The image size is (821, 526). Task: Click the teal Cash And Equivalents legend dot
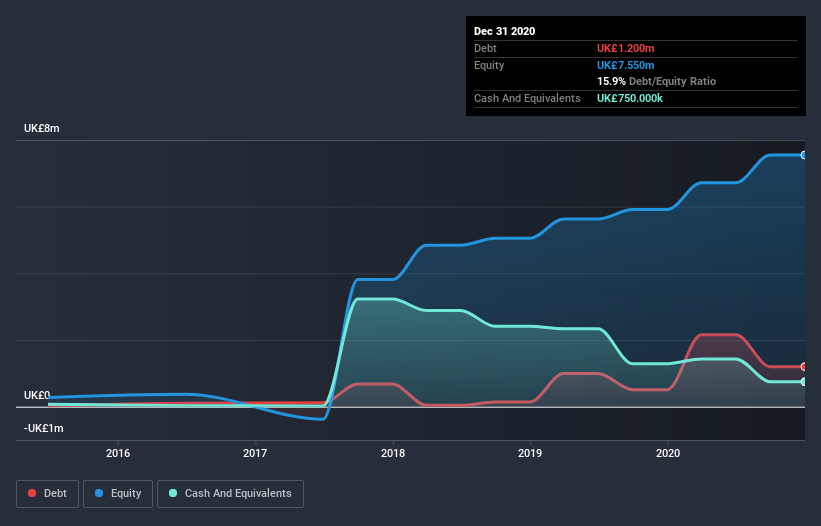[x=173, y=493]
